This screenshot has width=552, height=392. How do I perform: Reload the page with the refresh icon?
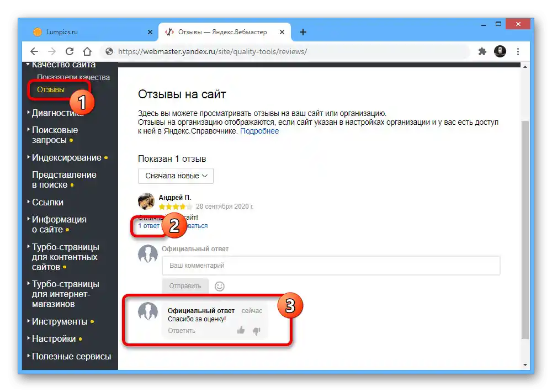point(70,51)
